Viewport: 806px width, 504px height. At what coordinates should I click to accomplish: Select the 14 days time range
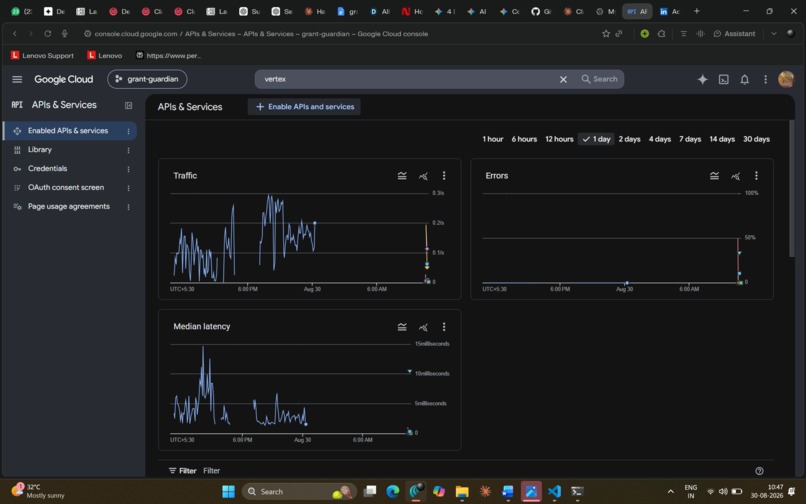pyautogui.click(x=722, y=139)
